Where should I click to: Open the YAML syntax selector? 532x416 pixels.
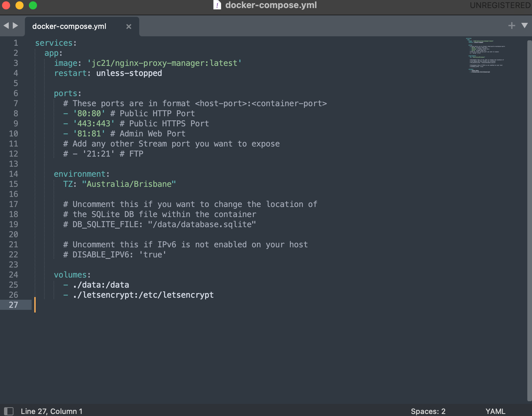point(495,411)
